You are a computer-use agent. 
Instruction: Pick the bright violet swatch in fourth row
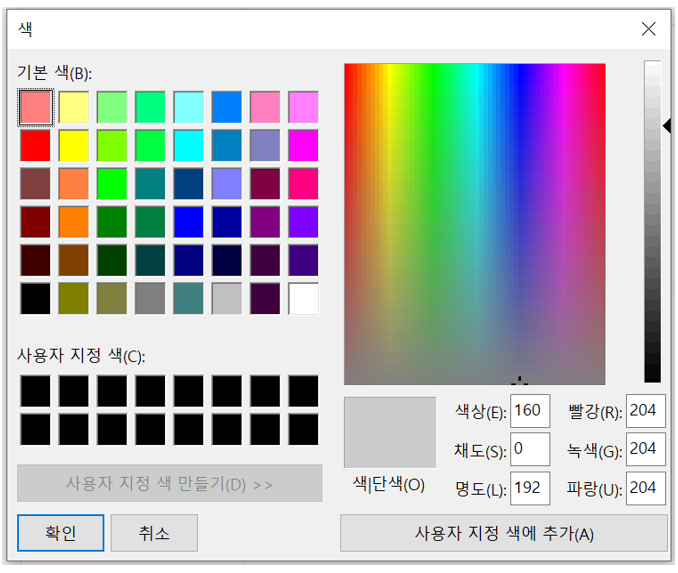point(304,222)
